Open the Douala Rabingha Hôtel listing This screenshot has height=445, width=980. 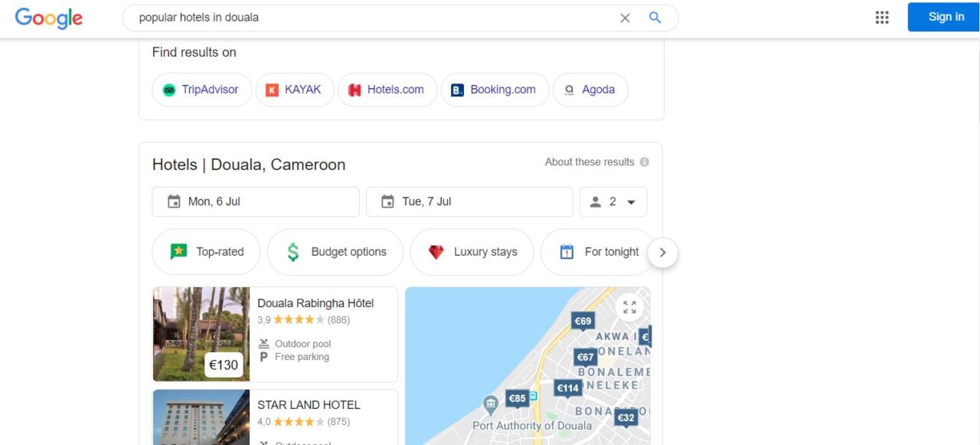[x=315, y=303]
